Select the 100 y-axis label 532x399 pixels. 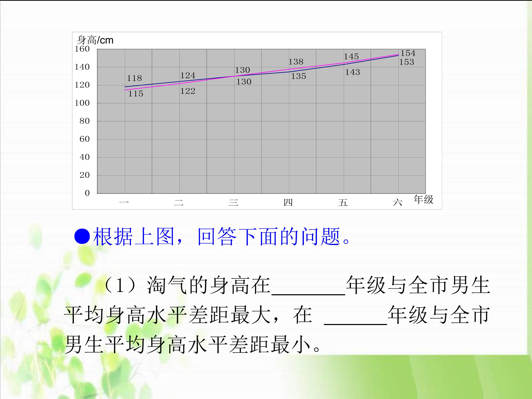click(82, 103)
